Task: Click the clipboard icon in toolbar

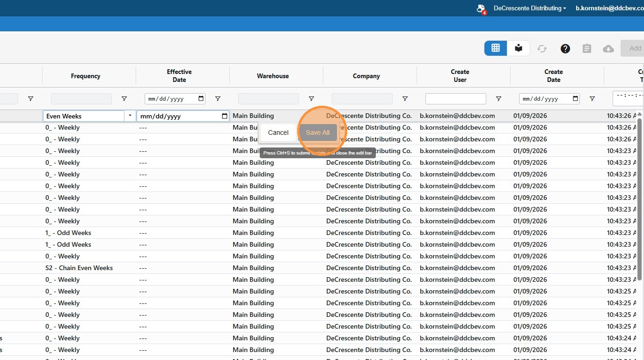Action: 587,49
